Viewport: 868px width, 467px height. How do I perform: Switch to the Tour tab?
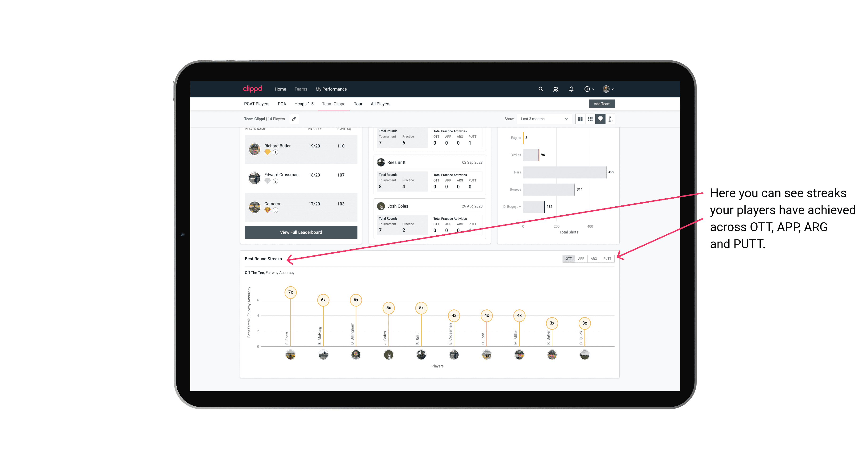pos(357,104)
